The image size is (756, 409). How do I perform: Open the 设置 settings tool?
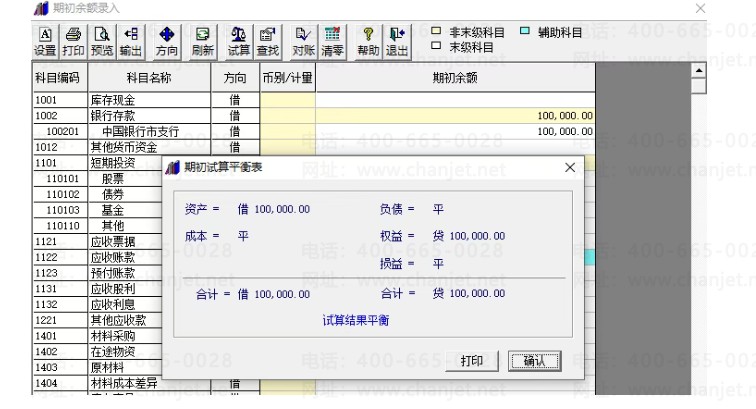point(45,42)
